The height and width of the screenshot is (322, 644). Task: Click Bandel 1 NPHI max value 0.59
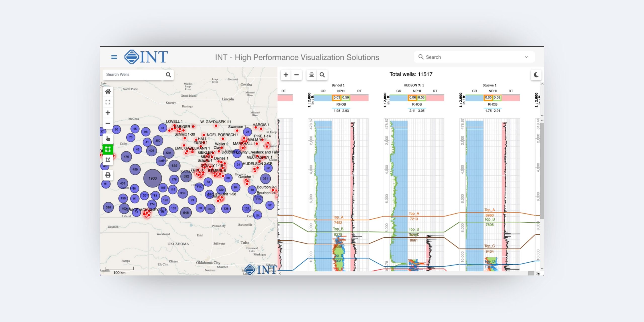(x=346, y=97)
